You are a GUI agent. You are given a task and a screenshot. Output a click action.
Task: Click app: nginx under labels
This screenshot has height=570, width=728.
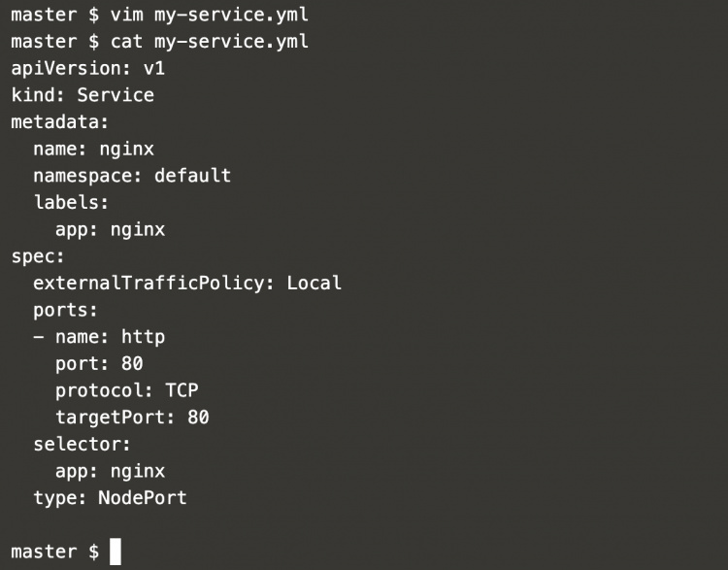[x=110, y=230]
